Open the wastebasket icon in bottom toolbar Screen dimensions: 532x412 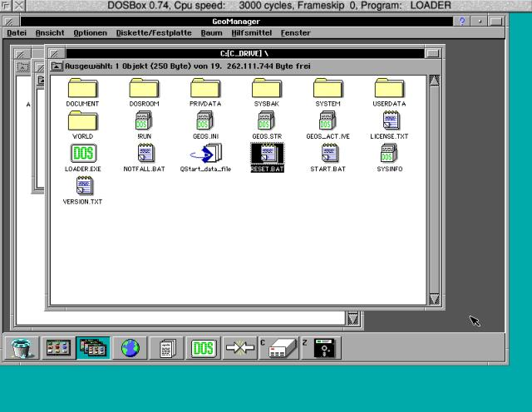click(x=20, y=348)
